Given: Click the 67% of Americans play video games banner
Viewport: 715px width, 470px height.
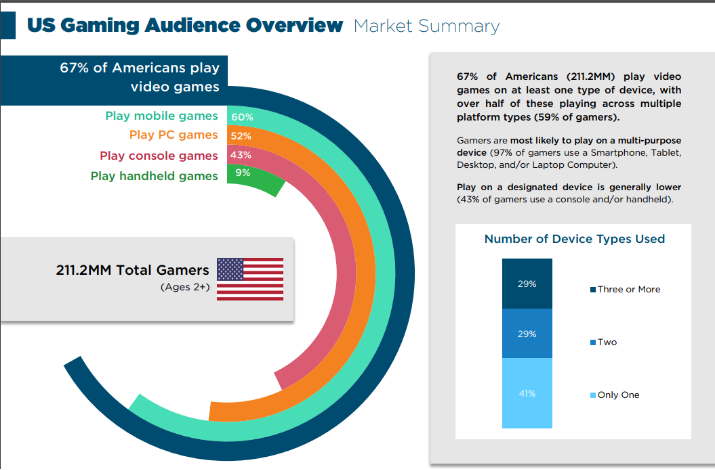Looking at the screenshot, I should (x=140, y=78).
